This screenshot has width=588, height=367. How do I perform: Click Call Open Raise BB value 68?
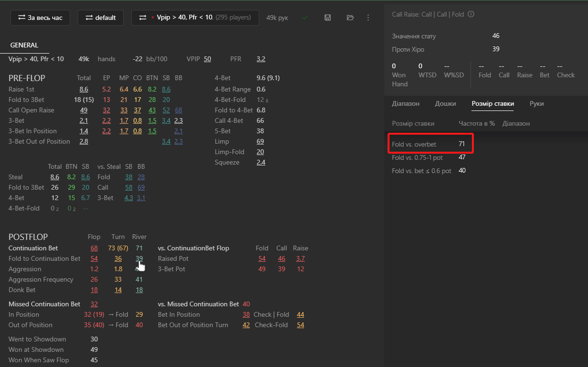tap(179, 110)
